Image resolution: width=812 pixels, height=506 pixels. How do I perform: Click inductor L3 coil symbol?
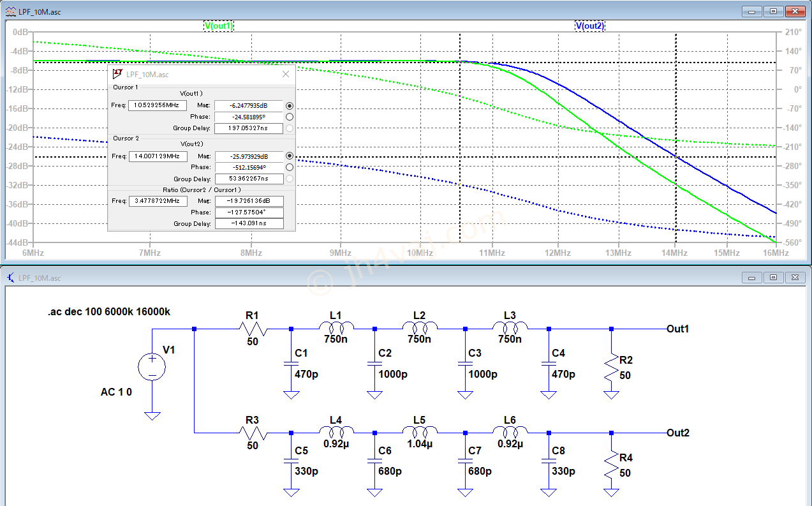pos(510,328)
